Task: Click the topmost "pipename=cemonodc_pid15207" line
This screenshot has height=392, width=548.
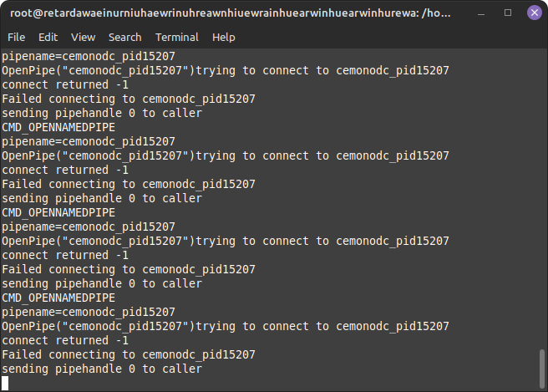Action: point(88,56)
